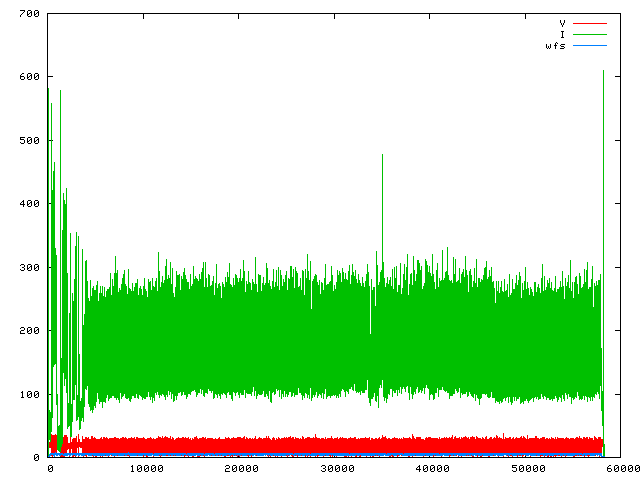The width and height of the screenshot is (640, 480).
Task: Click the wfs legend label
Action: (x=555, y=46)
